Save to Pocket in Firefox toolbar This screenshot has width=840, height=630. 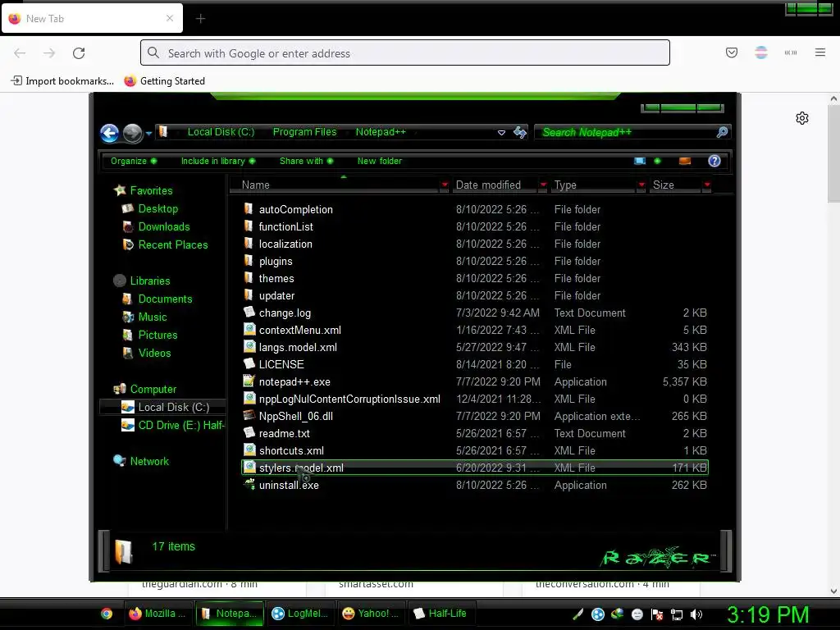[x=731, y=52]
